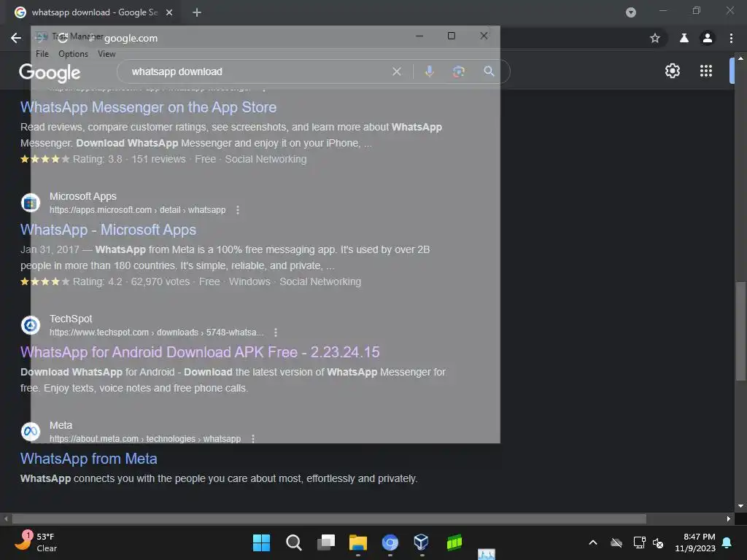Switch to Chrome taskbar icon
This screenshot has height=560, width=747.
(x=390, y=542)
